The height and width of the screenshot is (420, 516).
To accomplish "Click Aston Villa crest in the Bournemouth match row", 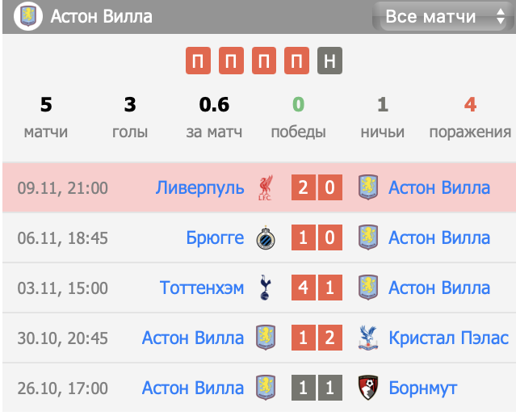I will click(265, 388).
